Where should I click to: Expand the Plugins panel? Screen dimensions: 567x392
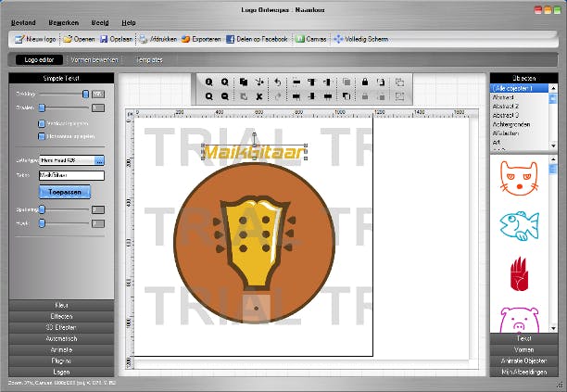pos(61,360)
